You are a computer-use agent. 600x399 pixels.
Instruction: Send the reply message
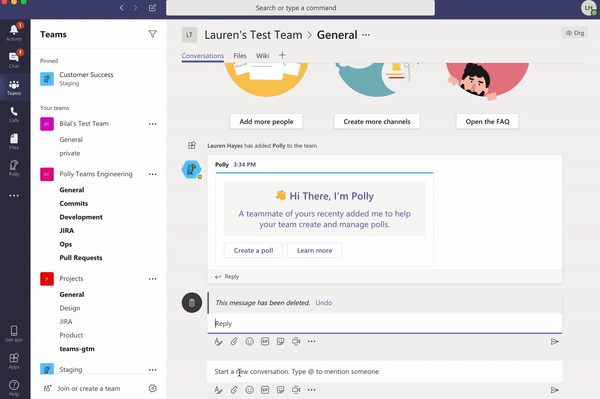point(554,342)
